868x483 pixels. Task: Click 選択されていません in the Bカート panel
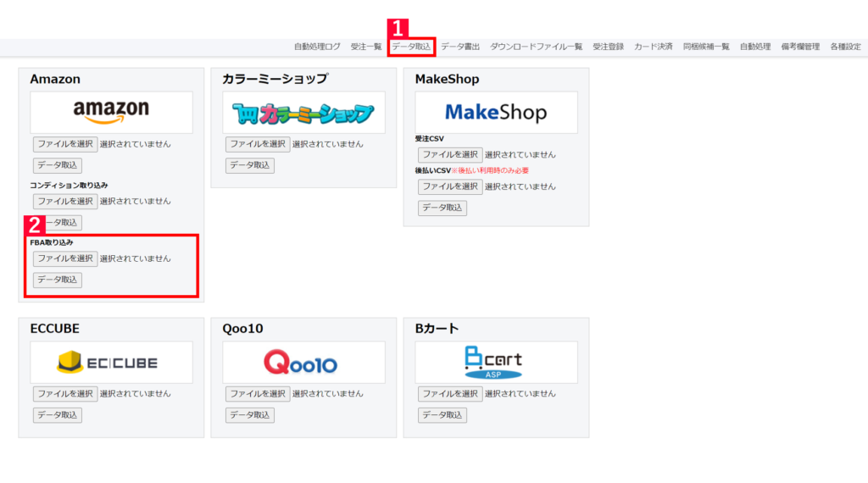pyautogui.click(x=520, y=394)
